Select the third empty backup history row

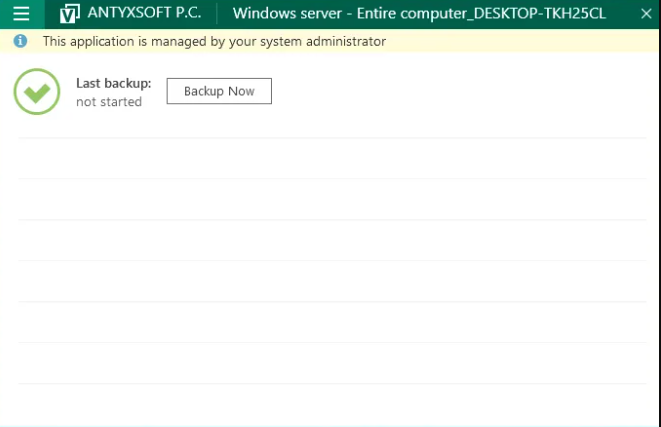[x=332, y=240]
